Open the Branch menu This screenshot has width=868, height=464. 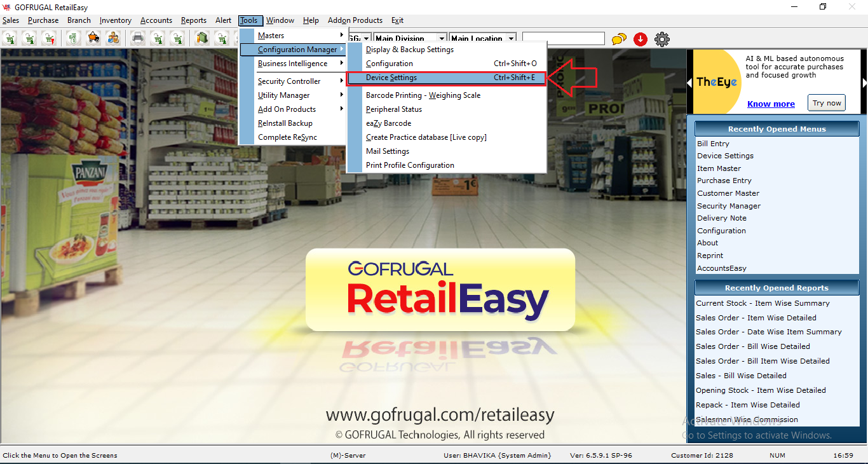tap(79, 20)
